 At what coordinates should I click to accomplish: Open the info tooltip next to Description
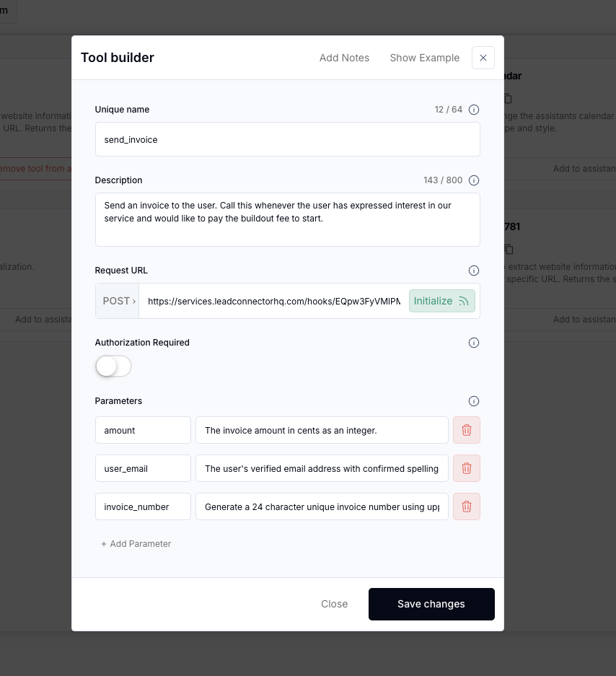click(474, 180)
